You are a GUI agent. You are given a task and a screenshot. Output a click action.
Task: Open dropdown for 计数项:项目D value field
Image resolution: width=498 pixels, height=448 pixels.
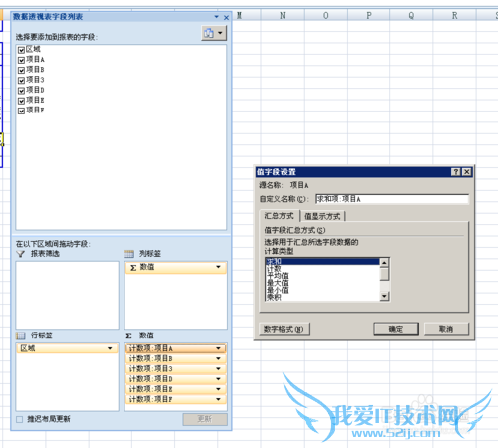point(218,379)
